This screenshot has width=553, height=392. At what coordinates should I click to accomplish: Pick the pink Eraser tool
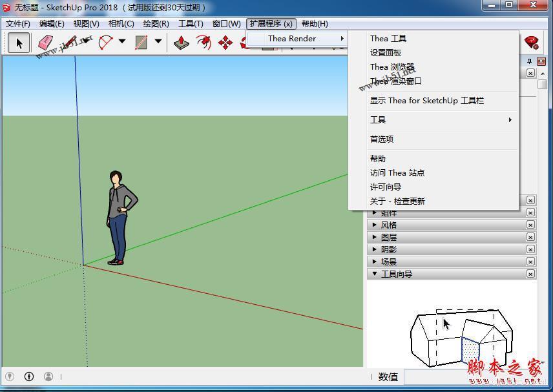[45, 43]
